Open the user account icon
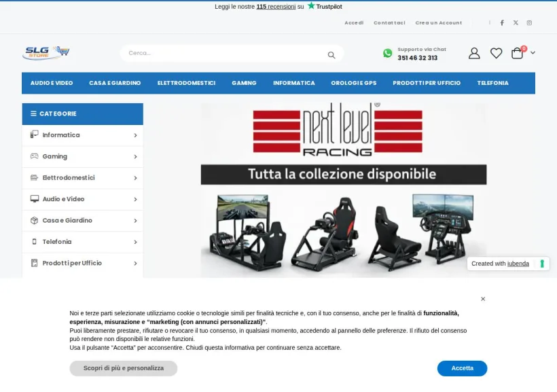This screenshot has height=392, width=557. (474, 53)
